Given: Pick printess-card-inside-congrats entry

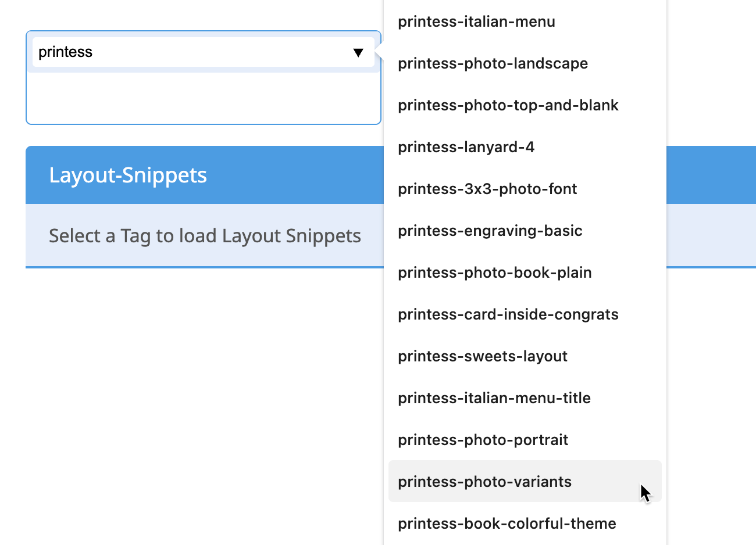Looking at the screenshot, I should click(x=508, y=314).
